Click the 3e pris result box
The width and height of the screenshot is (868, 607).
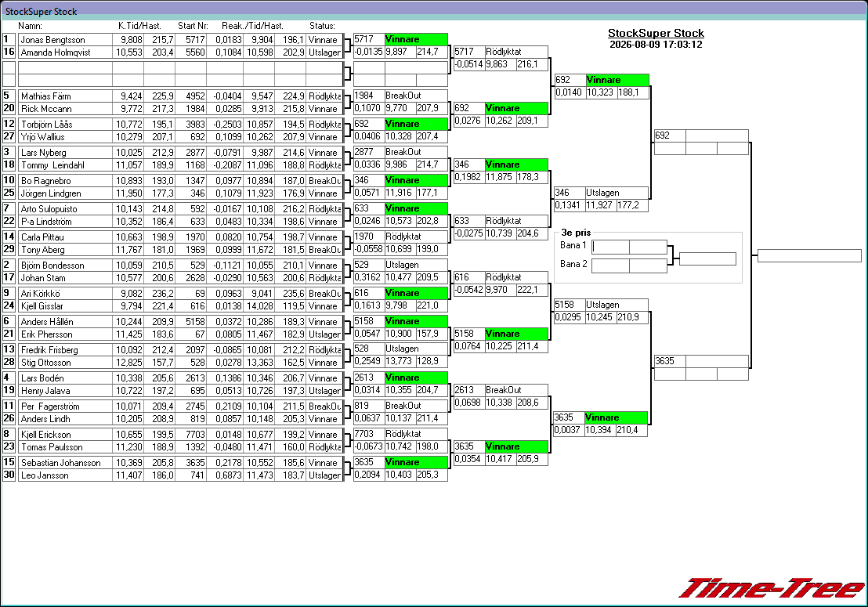707,258
